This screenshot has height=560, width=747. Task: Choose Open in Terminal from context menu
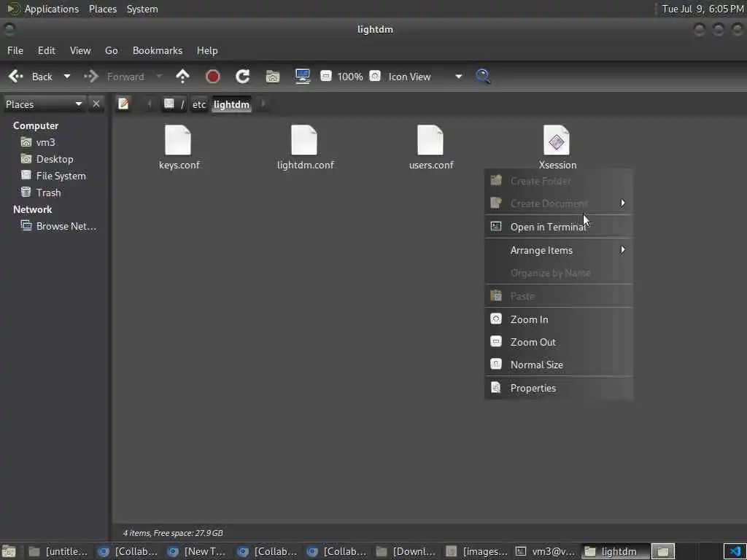(559, 227)
